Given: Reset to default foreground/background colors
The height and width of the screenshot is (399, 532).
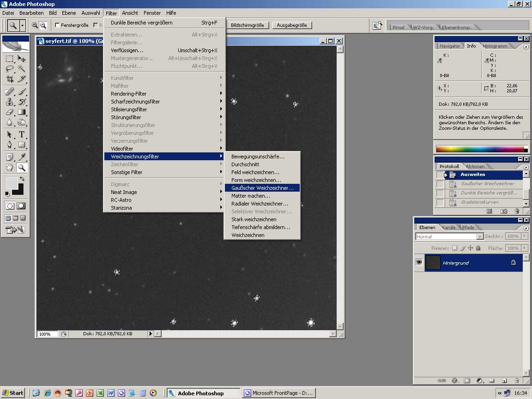Looking at the screenshot, I should pos(7,194).
